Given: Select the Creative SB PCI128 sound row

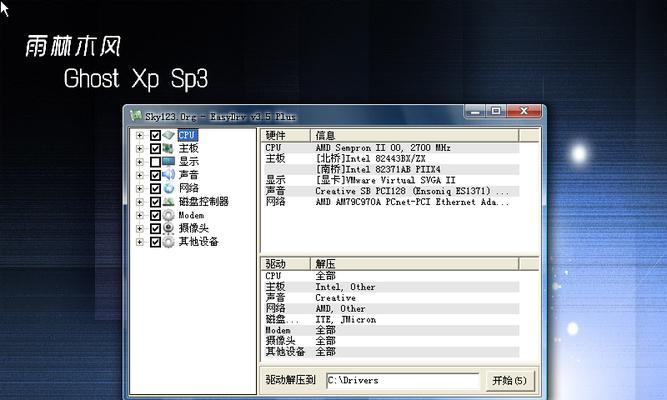Looking at the screenshot, I should (x=390, y=191).
